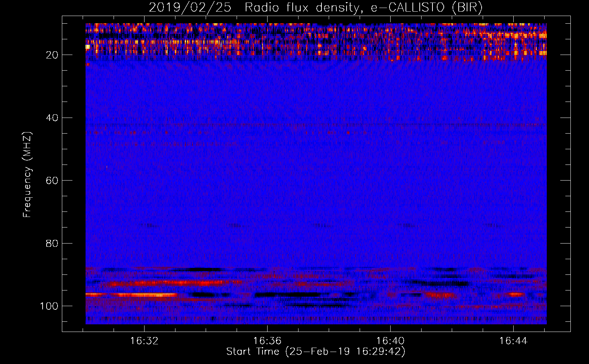589x364 pixels.
Task: Click the 'Start Time (25-Feb-19 16:29:42)' label
Action: tap(316, 352)
